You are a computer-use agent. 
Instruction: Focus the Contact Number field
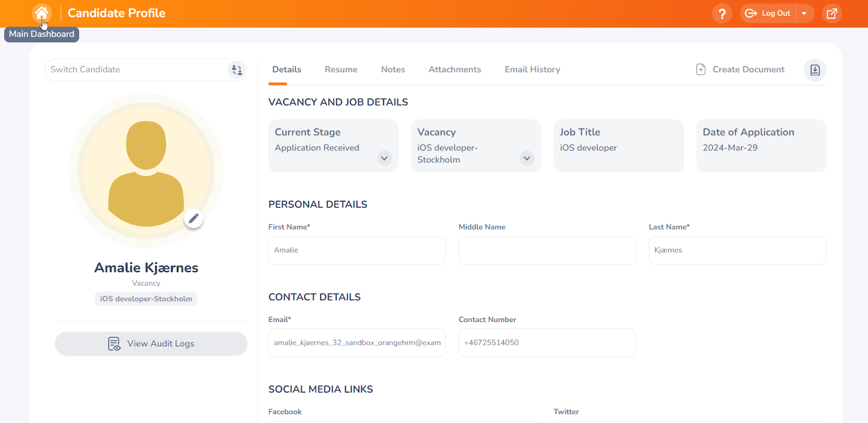pos(547,343)
